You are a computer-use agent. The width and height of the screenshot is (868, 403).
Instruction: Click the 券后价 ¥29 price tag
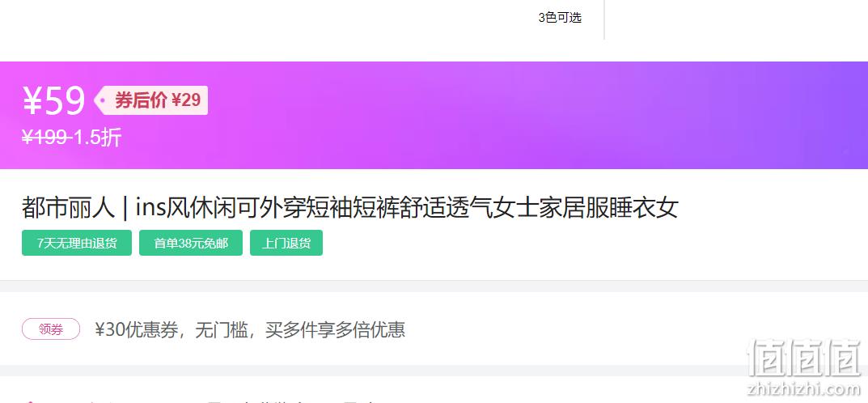point(151,100)
